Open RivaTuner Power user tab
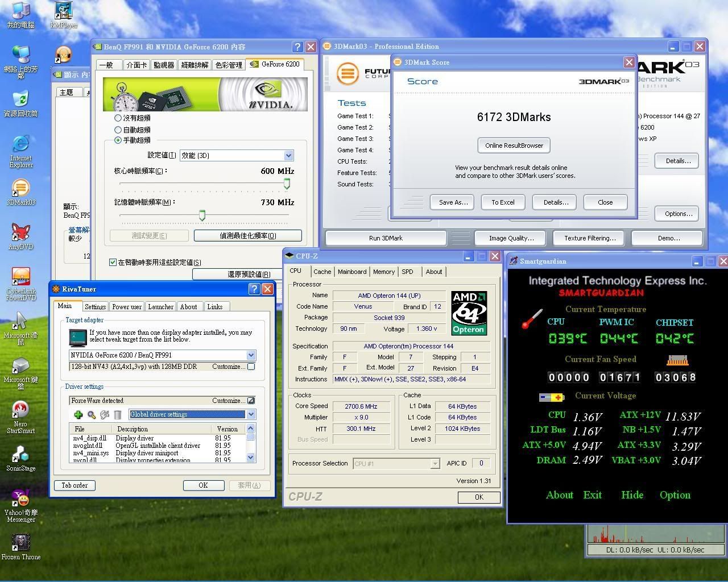This screenshot has width=728, height=582. click(127, 306)
